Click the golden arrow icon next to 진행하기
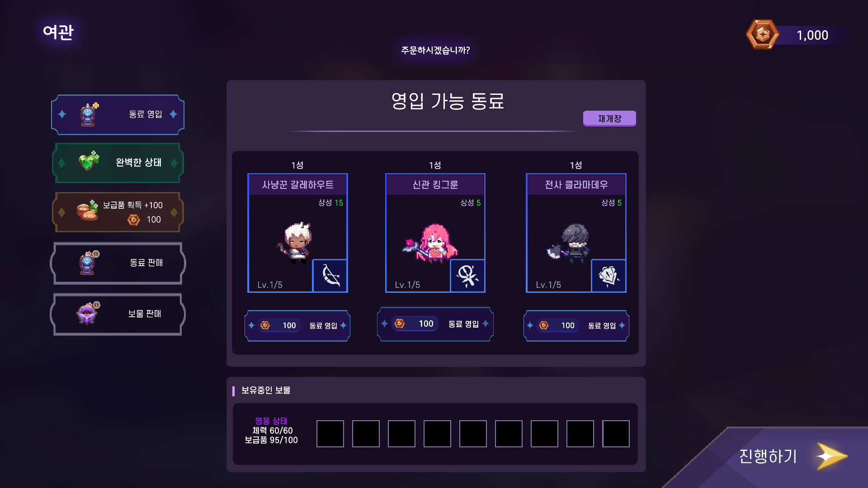The image size is (868, 488). tap(831, 456)
